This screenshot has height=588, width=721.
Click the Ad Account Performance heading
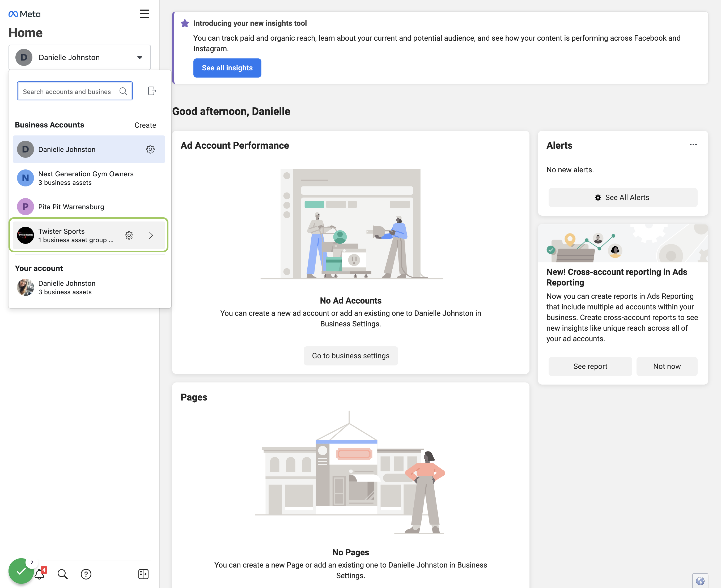click(x=235, y=146)
